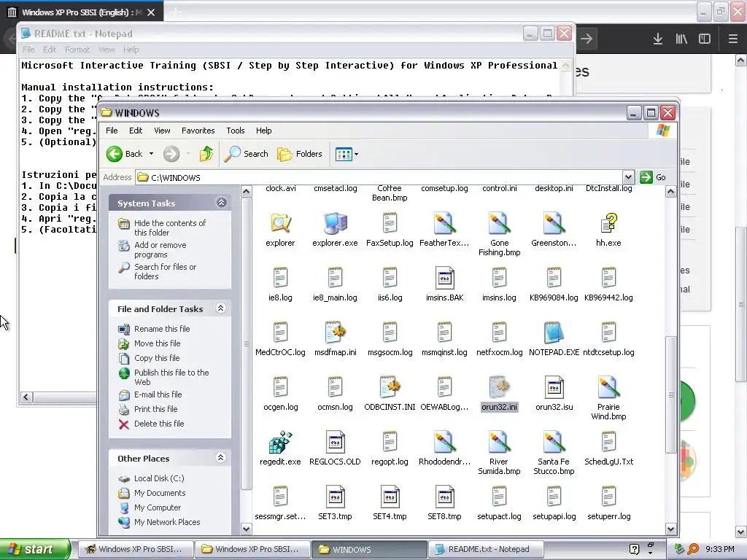747x560 pixels.
Task: Expand the Address bar dropdown
Action: [628, 178]
